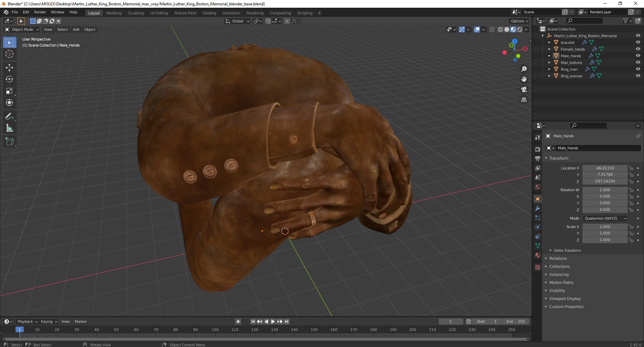This screenshot has height=347, width=644.
Task: Select the Annotate tool
Action: 9,117
